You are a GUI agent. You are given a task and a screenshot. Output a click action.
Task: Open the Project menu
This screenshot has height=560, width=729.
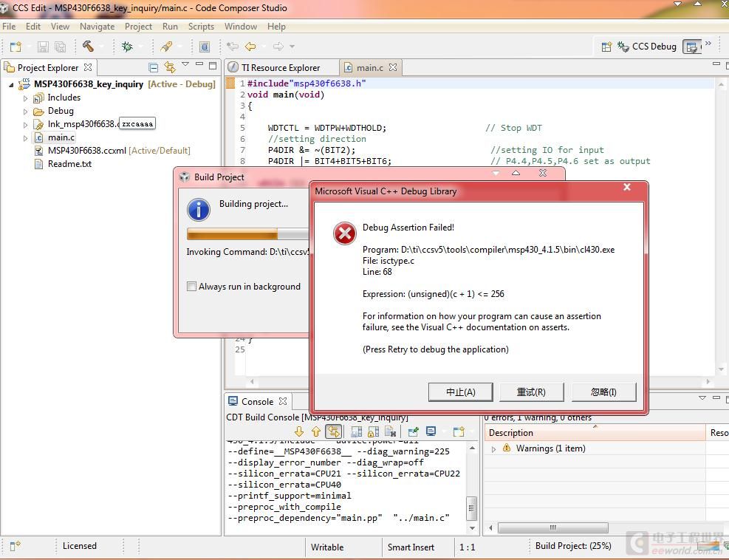click(138, 27)
